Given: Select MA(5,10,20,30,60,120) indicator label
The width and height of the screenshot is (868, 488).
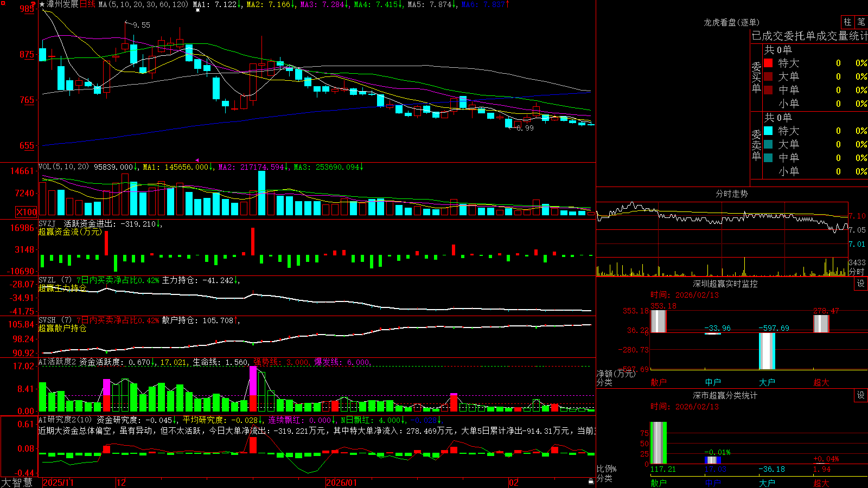Looking at the screenshot, I should click(143, 4).
